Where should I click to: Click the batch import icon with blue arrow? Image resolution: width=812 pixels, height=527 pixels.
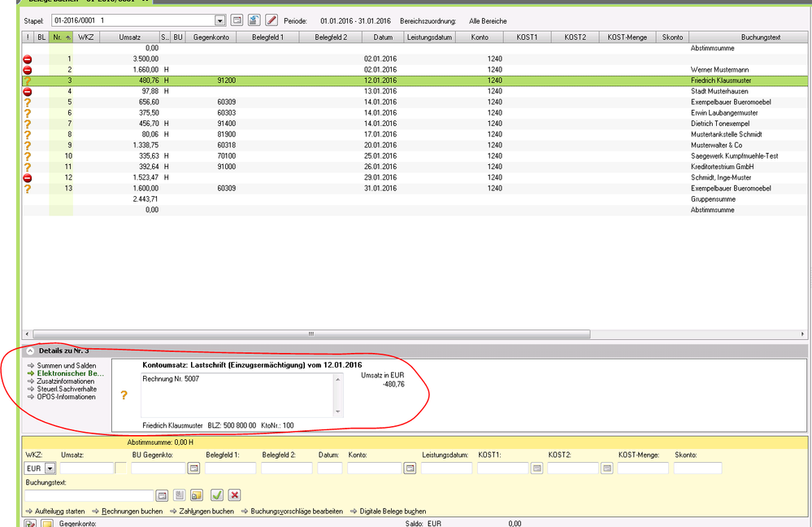tap(254, 20)
